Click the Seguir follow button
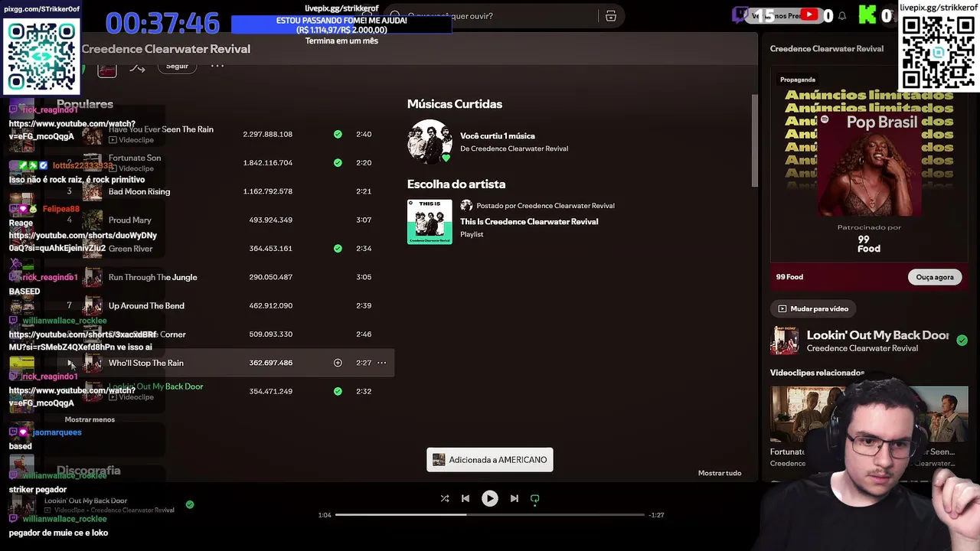The width and height of the screenshot is (980, 551). tap(177, 66)
